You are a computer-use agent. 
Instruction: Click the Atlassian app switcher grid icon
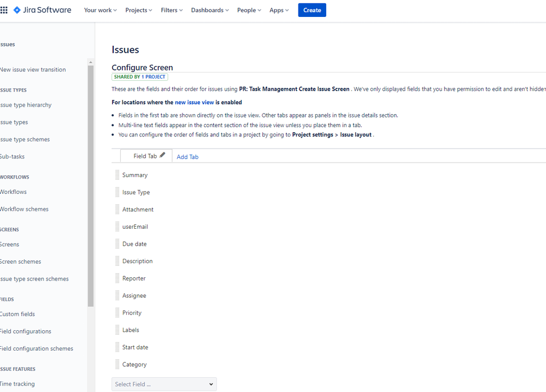tap(4, 9)
